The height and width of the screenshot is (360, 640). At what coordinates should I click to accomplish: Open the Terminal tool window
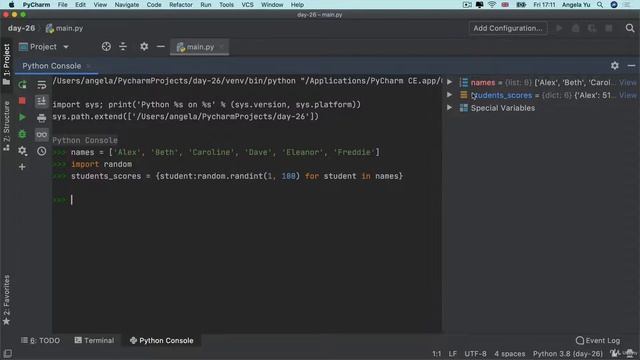[94, 340]
